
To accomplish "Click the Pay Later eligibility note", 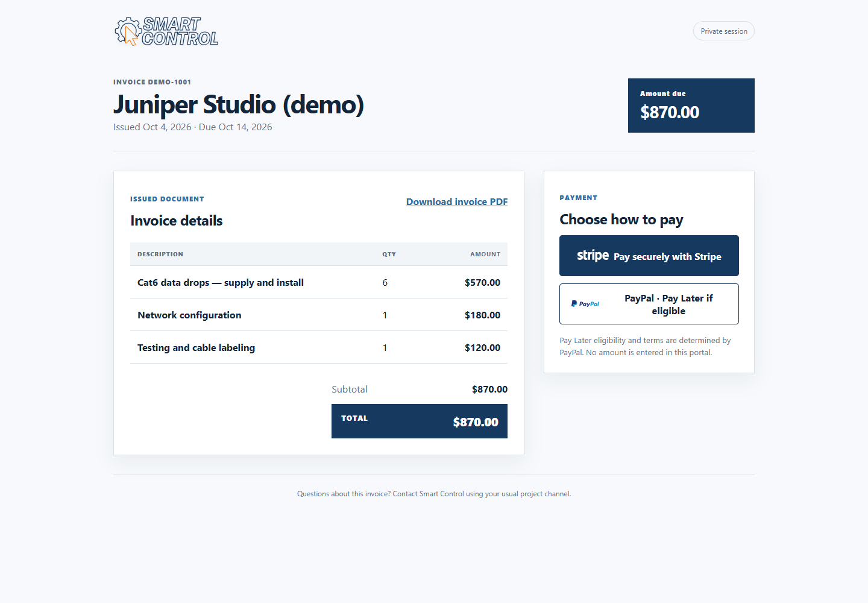I will pyautogui.click(x=645, y=347).
